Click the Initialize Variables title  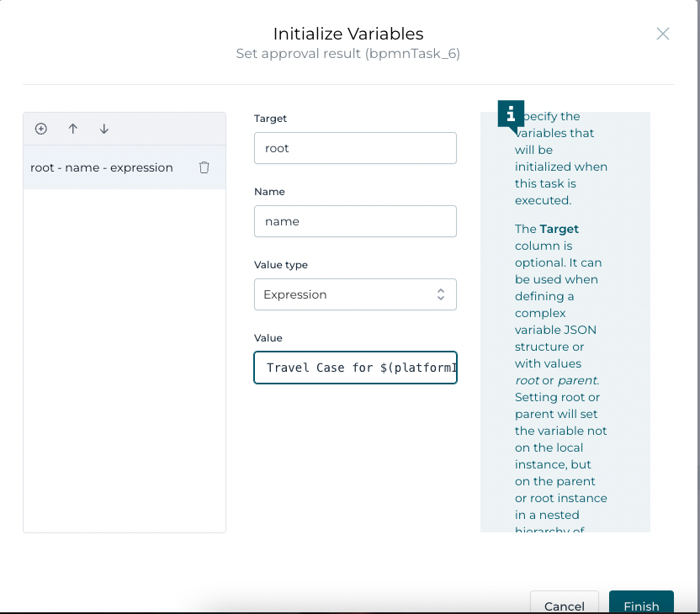point(348,34)
